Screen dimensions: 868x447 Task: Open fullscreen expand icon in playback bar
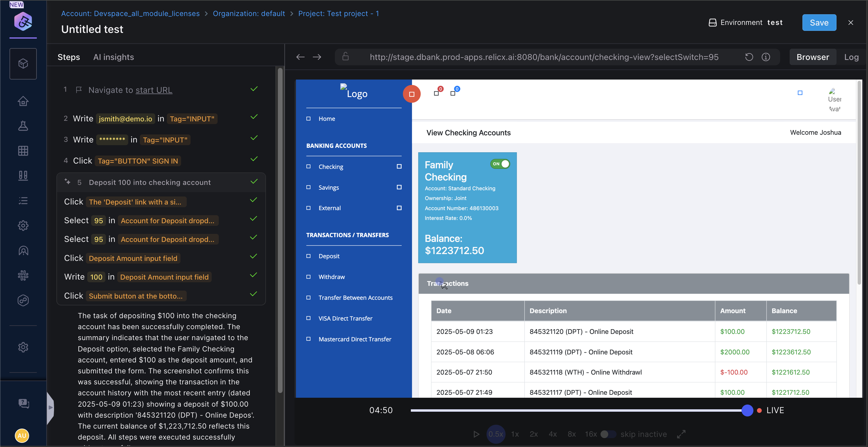[681, 434]
